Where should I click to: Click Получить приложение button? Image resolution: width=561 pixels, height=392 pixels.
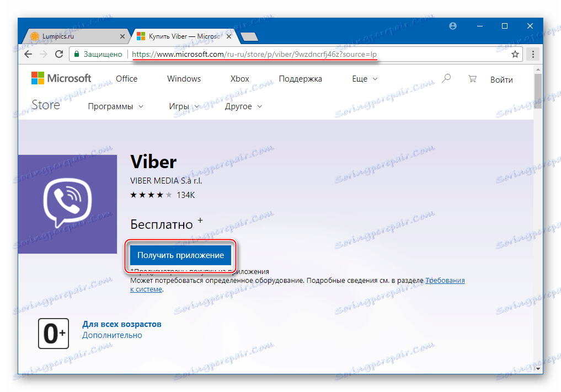(181, 255)
